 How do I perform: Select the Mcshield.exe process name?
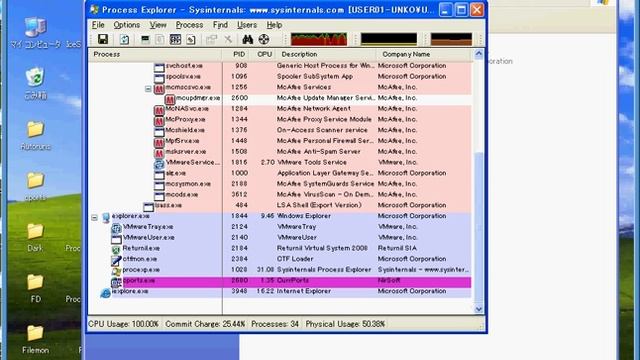click(x=185, y=130)
